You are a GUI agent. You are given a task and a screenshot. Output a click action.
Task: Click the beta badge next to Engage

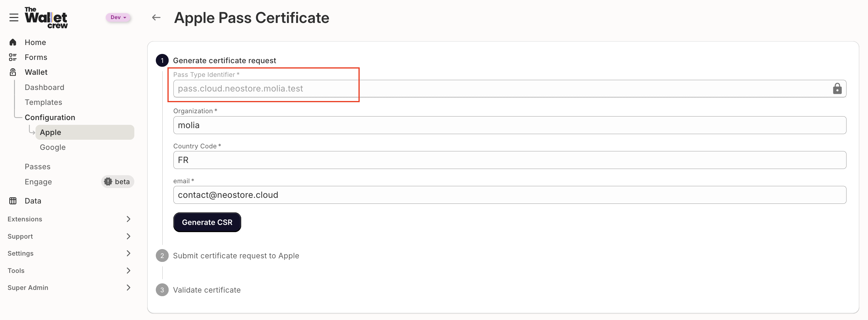(x=117, y=181)
